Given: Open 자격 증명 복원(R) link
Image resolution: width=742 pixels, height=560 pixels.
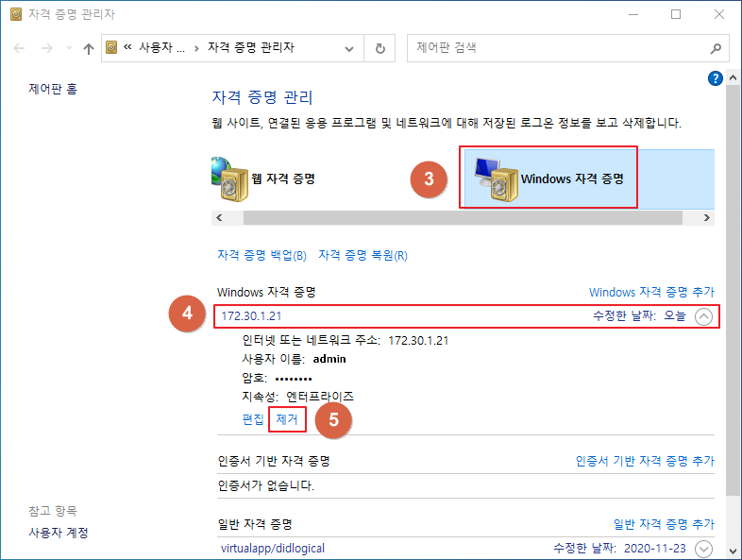Looking at the screenshot, I should coord(363,255).
